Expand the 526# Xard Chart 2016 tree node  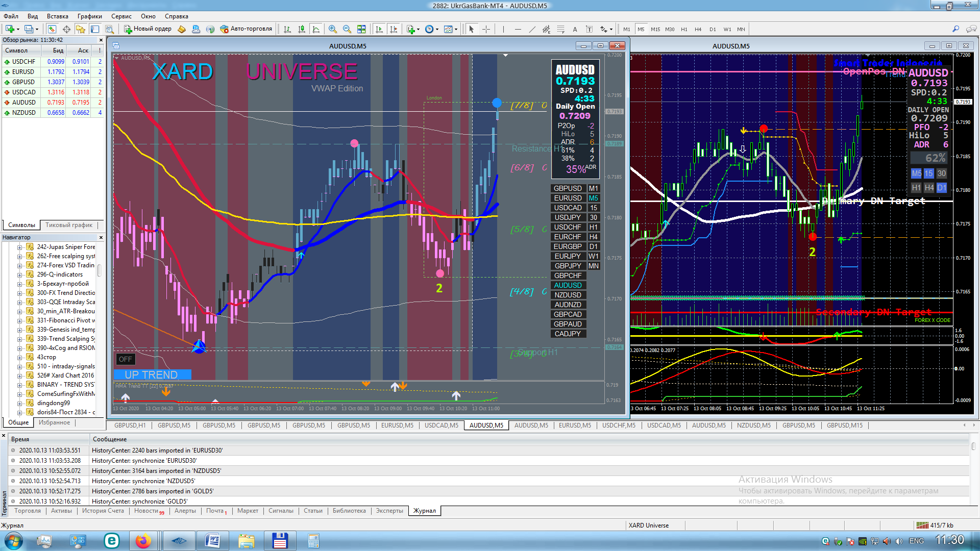point(19,375)
